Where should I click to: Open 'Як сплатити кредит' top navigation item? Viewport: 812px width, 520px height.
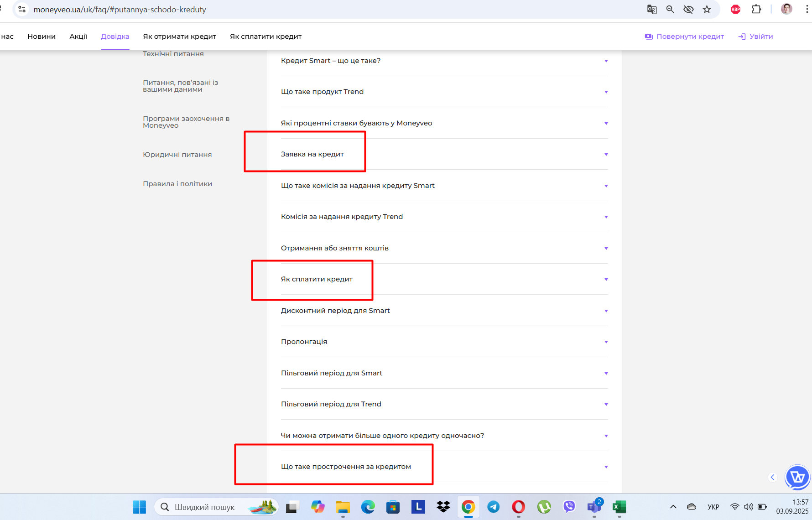click(x=266, y=36)
